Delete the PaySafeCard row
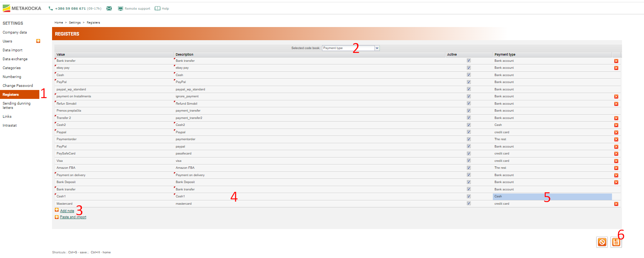The image size is (644, 258). pyautogui.click(x=616, y=154)
